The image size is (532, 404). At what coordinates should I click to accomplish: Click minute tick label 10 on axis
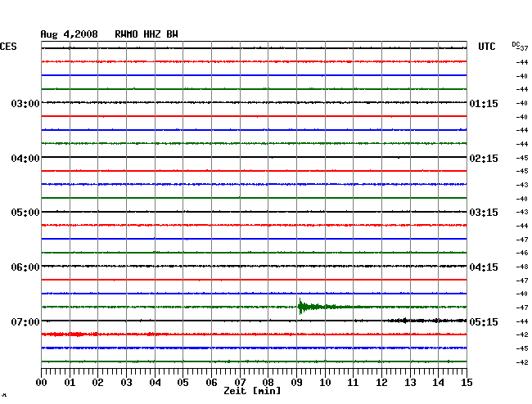(x=325, y=382)
